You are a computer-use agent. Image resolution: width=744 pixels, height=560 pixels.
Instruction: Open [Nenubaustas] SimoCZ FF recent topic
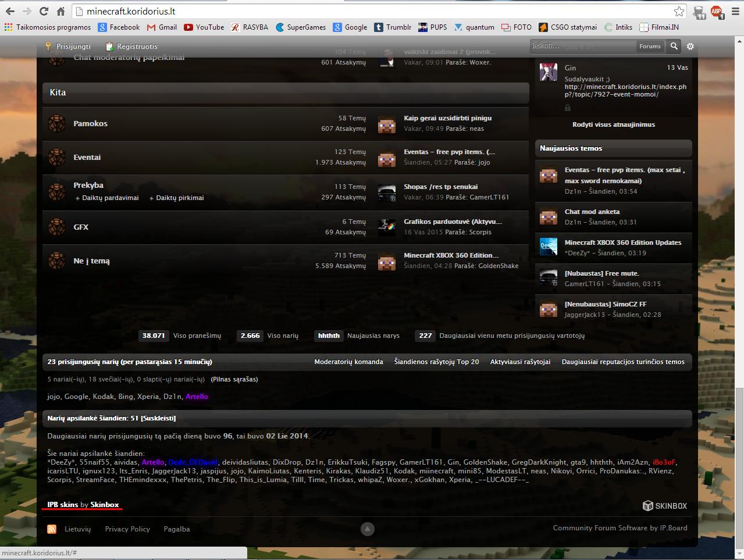pyautogui.click(x=606, y=304)
